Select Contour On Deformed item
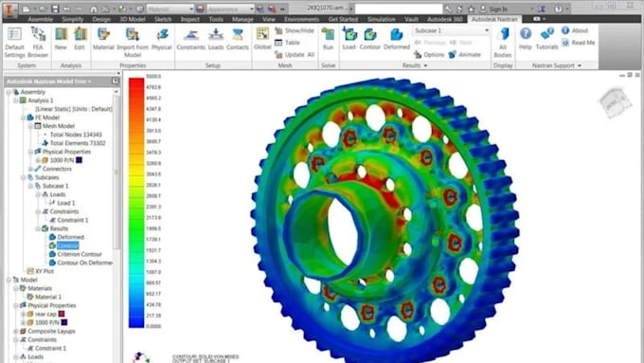This screenshot has width=644, height=363. pyautogui.click(x=84, y=263)
